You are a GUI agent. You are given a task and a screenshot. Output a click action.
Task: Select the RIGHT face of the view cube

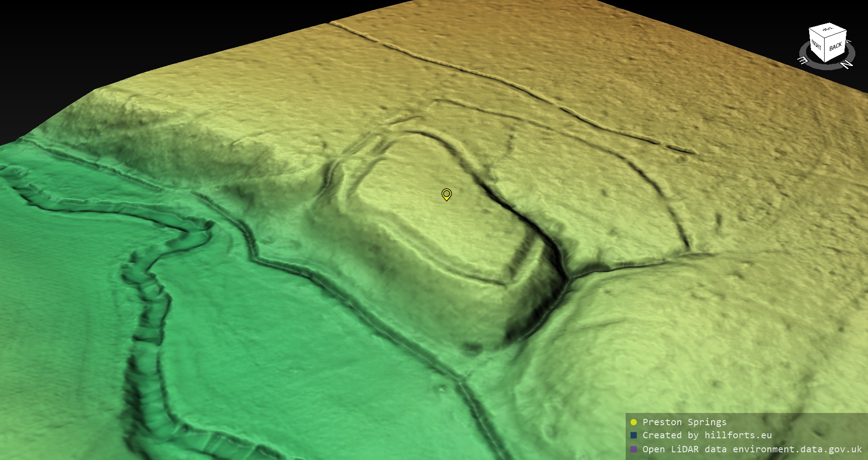coord(816,45)
